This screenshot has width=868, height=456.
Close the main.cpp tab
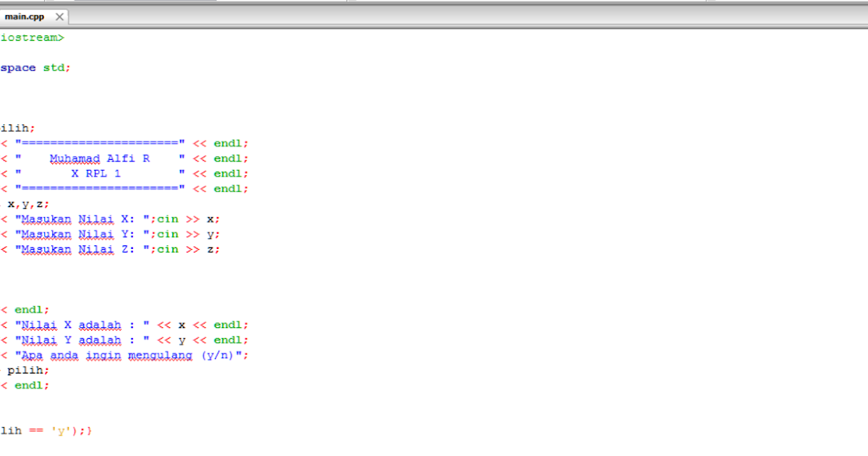(59, 16)
